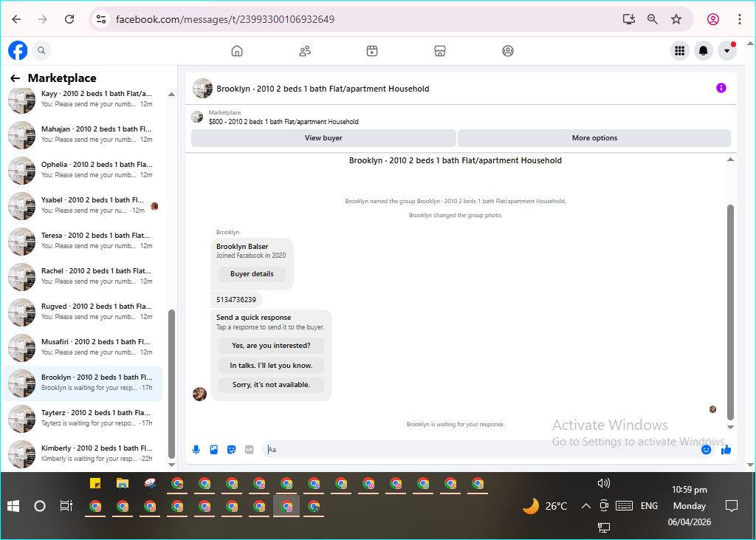Bookmark this page with the star
This screenshot has width=756, height=540.
click(676, 19)
